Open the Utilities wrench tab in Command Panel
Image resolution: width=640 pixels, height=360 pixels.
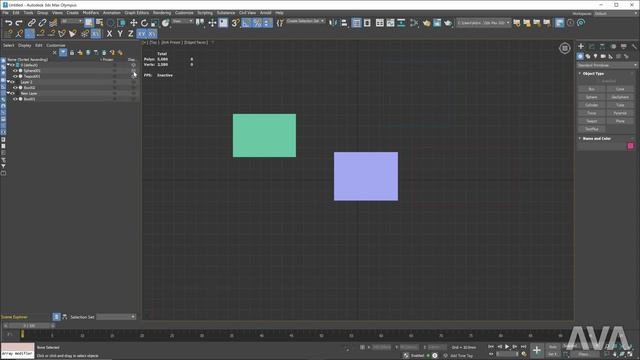[634, 47]
